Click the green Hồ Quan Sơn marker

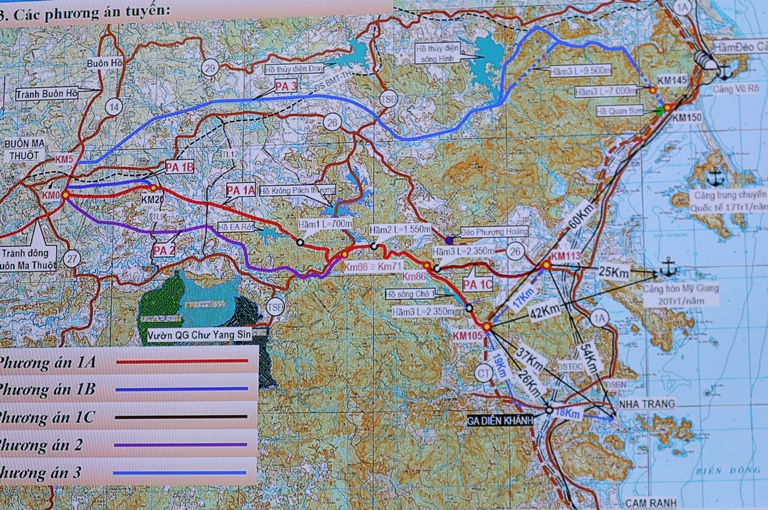click(x=658, y=110)
